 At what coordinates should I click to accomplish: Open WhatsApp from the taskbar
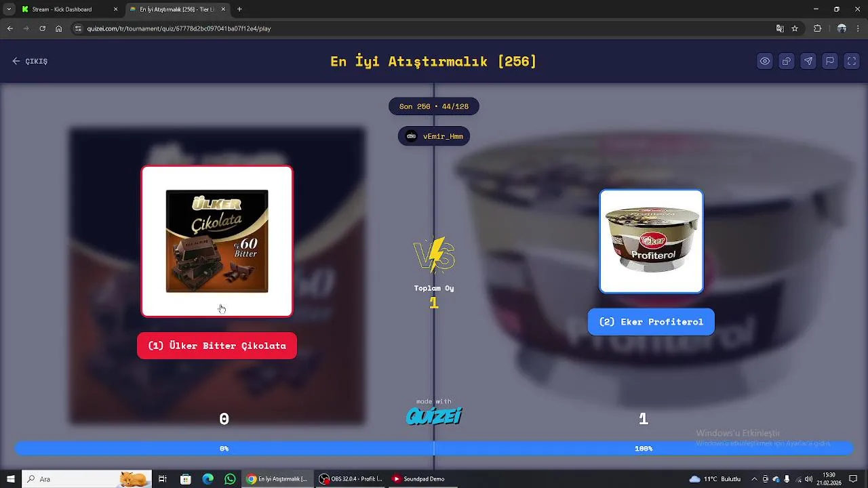231,479
